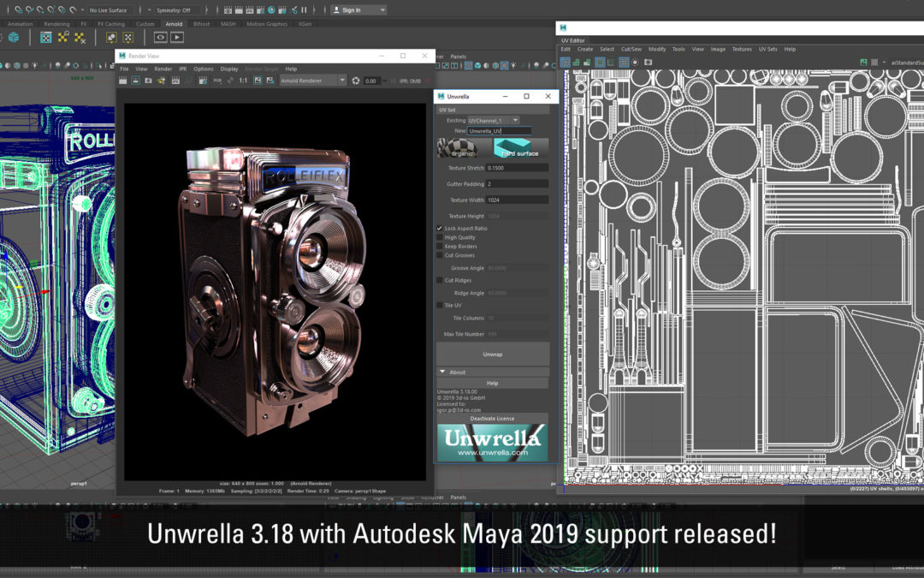This screenshot has width=924, height=578.
Task: Click the keep image icon in Render View
Action: point(258,80)
